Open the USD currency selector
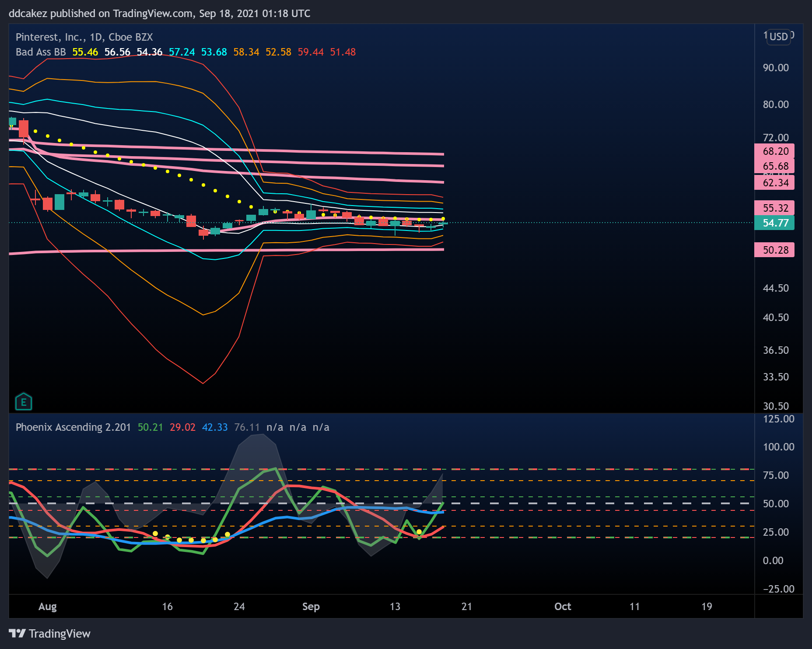Screen dimensions: 812x649 click(x=779, y=37)
